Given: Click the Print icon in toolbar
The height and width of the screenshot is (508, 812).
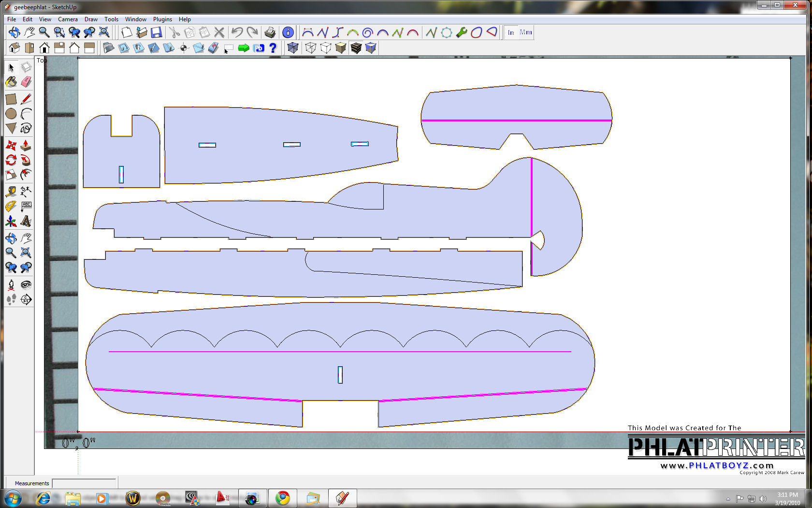Looking at the screenshot, I should point(270,32).
